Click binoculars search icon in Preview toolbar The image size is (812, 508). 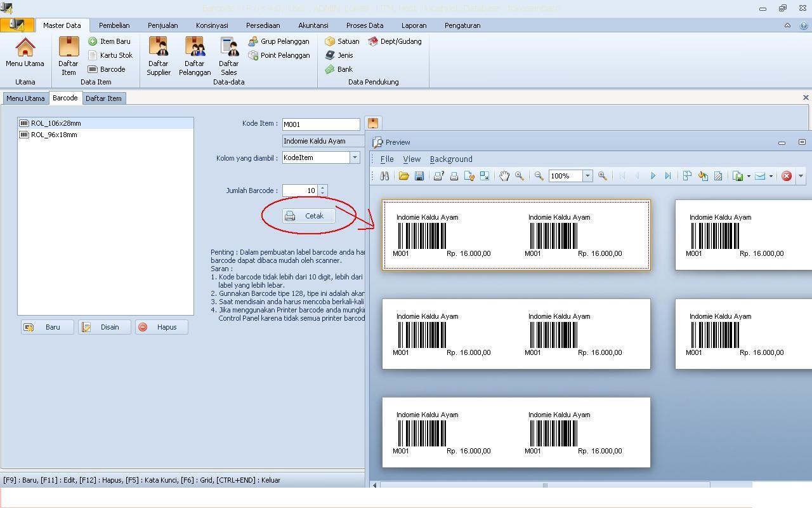(x=384, y=176)
